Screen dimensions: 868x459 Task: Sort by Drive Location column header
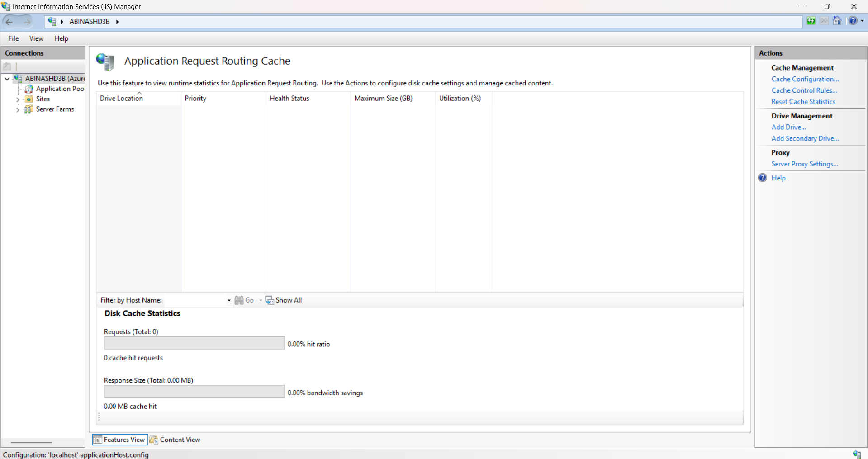pyautogui.click(x=139, y=99)
